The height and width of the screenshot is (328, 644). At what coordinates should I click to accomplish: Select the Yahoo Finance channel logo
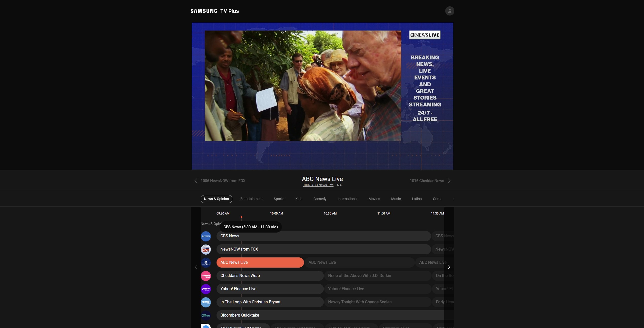tap(206, 289)
